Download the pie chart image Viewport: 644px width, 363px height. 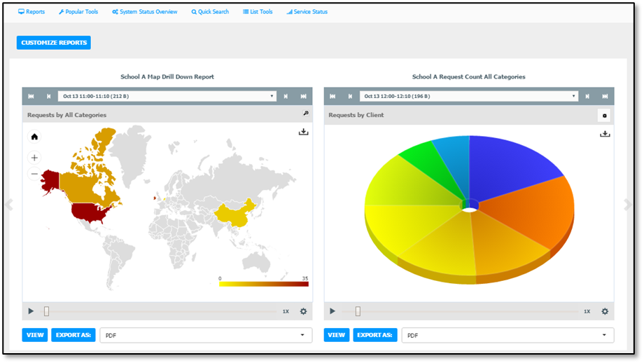[605, 134]
